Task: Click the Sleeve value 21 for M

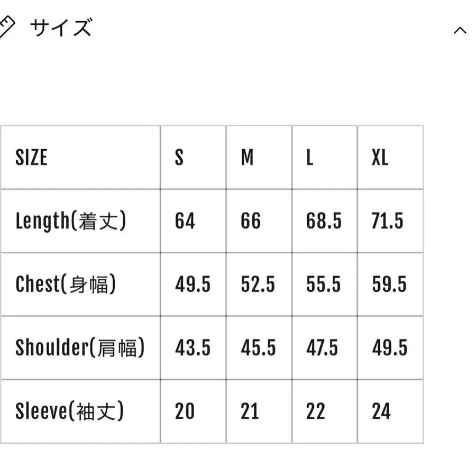Action: coord(250,411)
